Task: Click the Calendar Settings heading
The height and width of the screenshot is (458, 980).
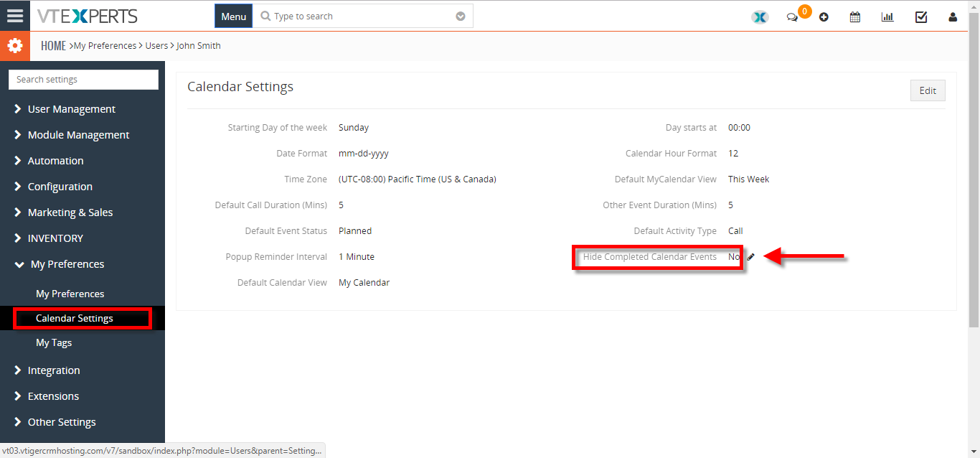Action: pyautogui.click(x=240, y=87)
